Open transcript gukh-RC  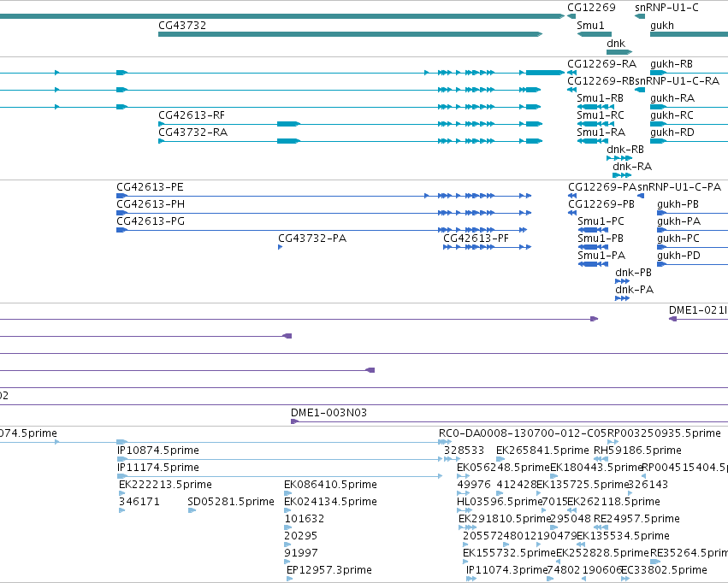(x=672, y=115)
